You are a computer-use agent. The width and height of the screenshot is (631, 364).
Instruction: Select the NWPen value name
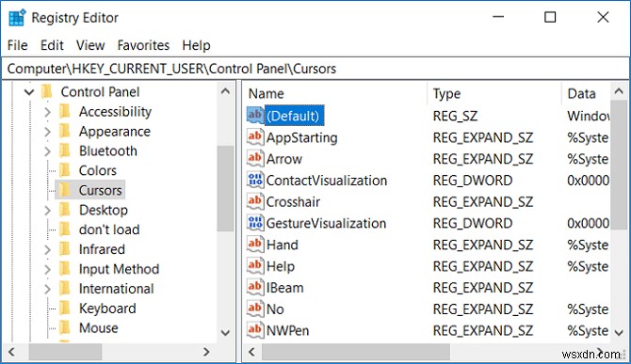pyautogui.click(x=288, y=330)
